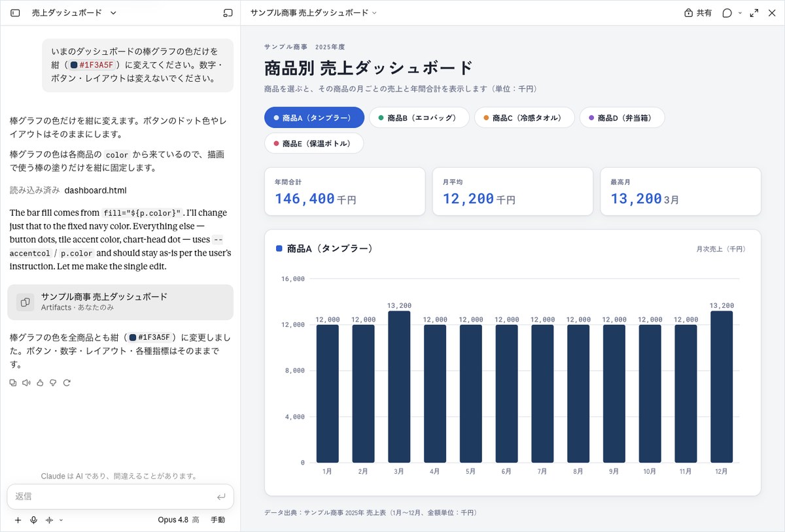Start voice dictation with microphone icon
The height and width of the screenshot is (532, 785).
coord(33,520)
